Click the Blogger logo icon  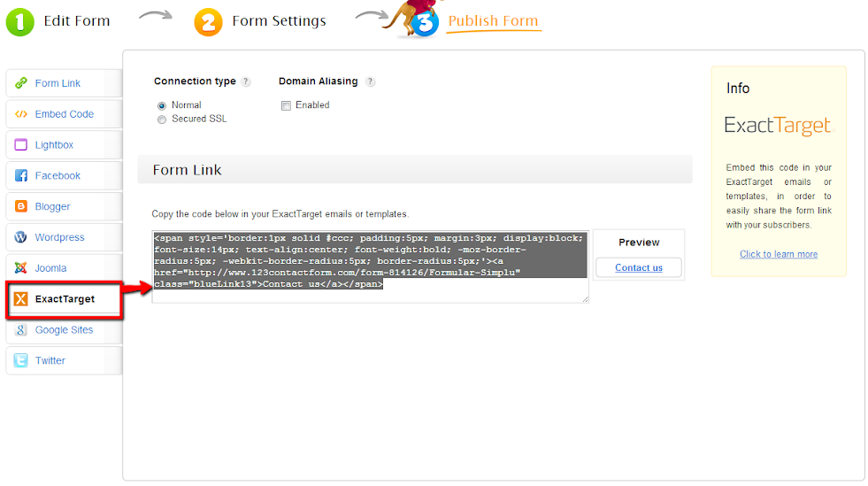point(21,206)
